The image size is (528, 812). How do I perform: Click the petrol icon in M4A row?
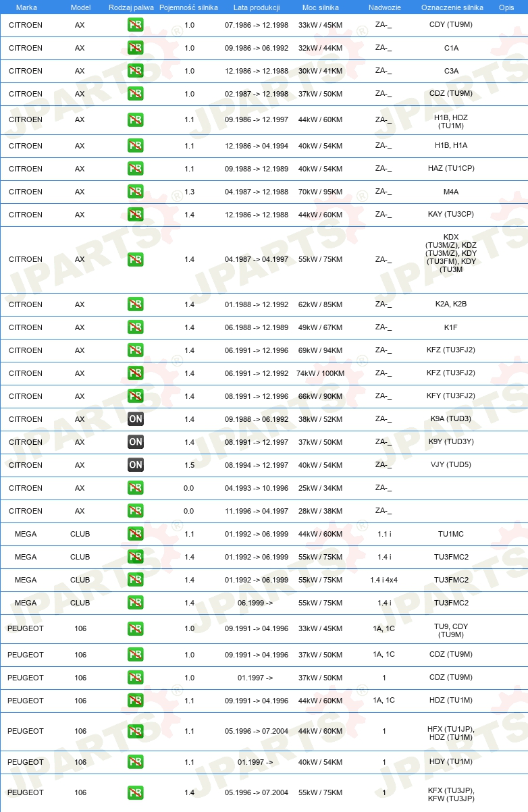[x=136, y=192]
